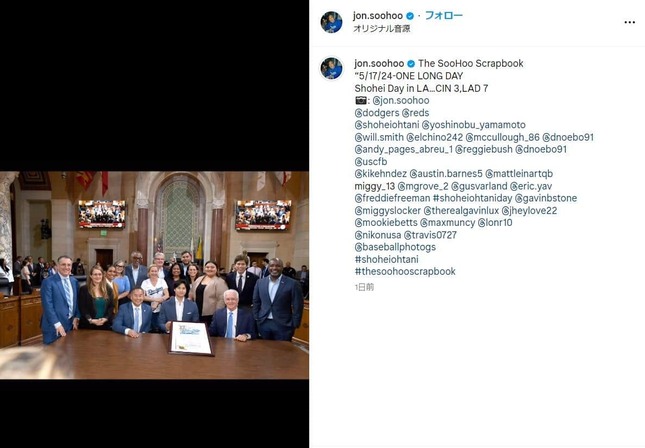Click jon.soohoo avatar beside the caption
This screenshot has height=448, width=645.
[x=332, y=68]
